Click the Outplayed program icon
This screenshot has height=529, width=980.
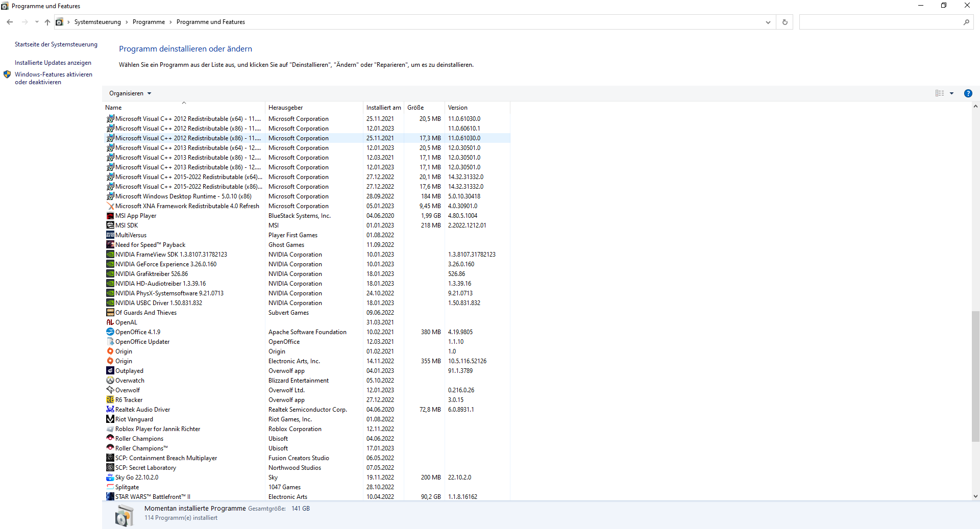(110, 371)
